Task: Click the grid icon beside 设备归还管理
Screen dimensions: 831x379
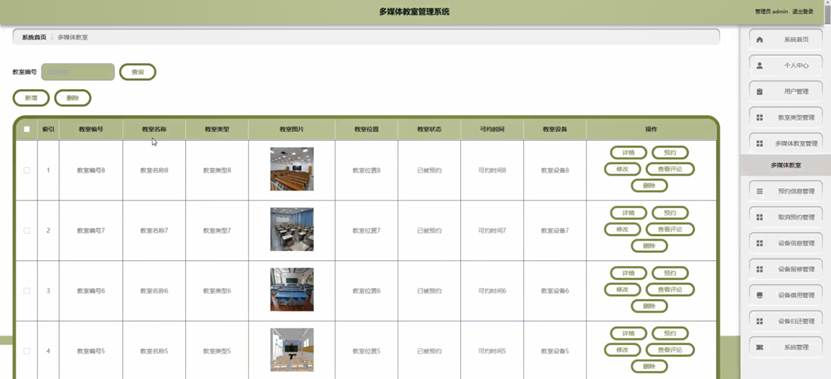Action: (759, 321)
